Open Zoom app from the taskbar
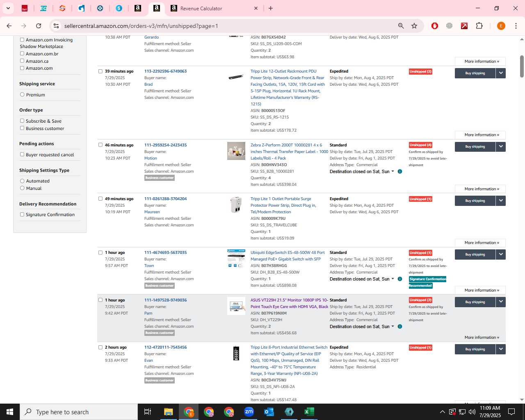 (x=249, y=412)
